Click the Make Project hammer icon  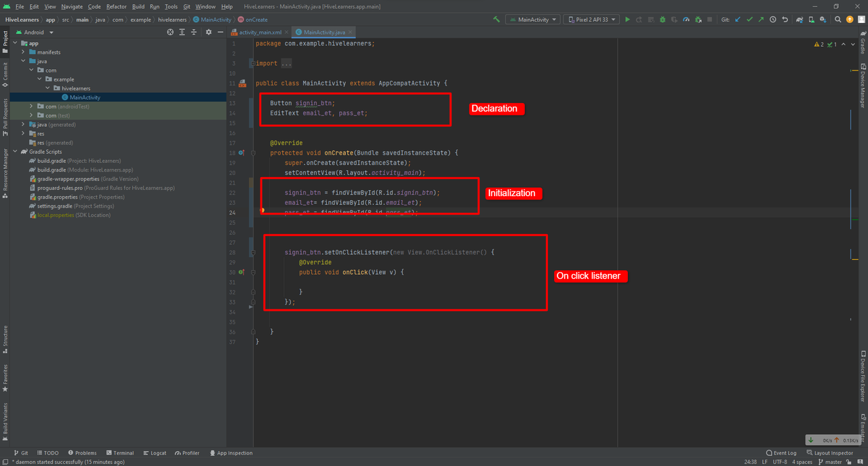496,20
